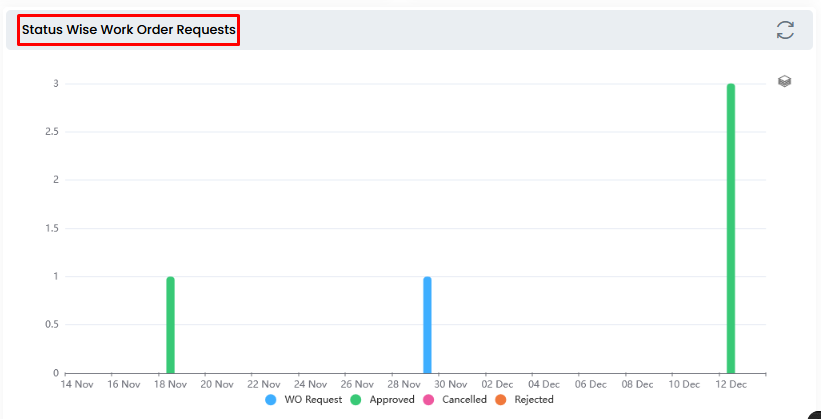The width and height of the screenshot is (821, 419).
Task: Toggle the WO Request legend series
Action: pyautogui.click(x=304, y=400)
